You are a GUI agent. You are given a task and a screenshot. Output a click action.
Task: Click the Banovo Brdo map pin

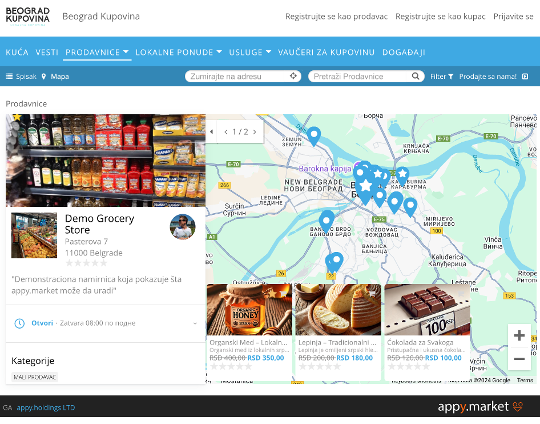click(326, 221)
